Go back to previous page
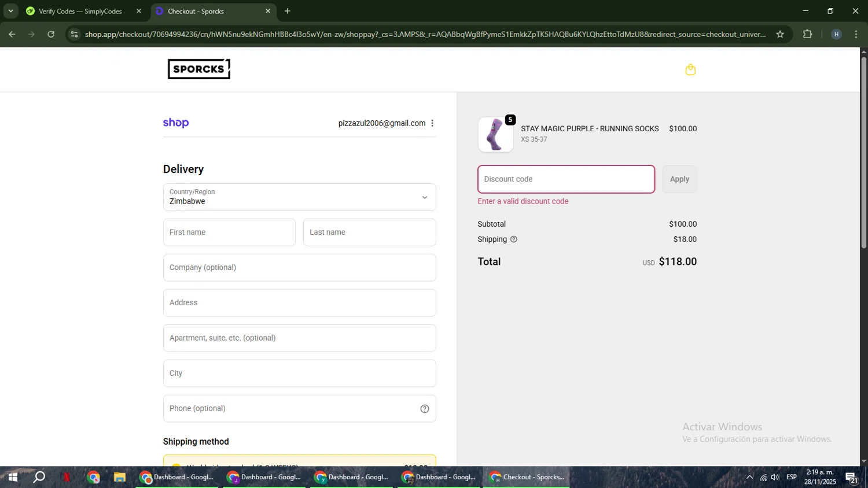 12,34
